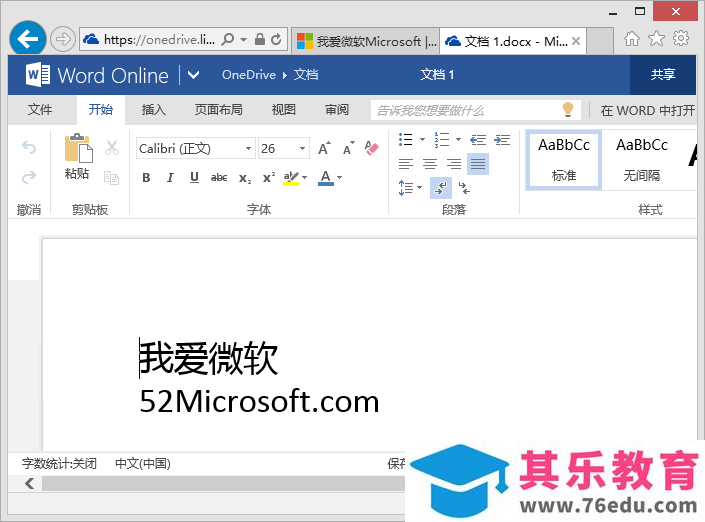Expand bullet list style dropdown arrow
This screenshot has height=522, width=705.
422,140
